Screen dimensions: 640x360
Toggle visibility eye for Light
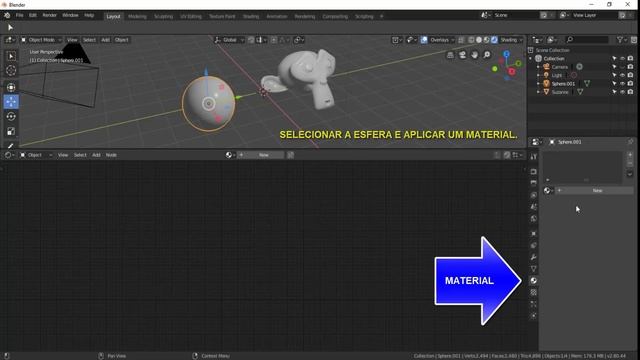(622, 75)
